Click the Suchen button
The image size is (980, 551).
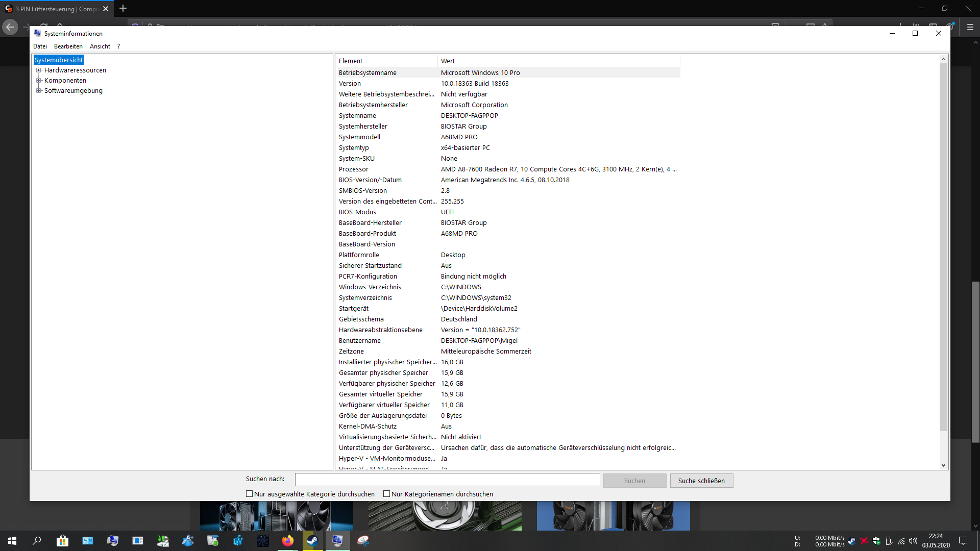tap(634, 481)
